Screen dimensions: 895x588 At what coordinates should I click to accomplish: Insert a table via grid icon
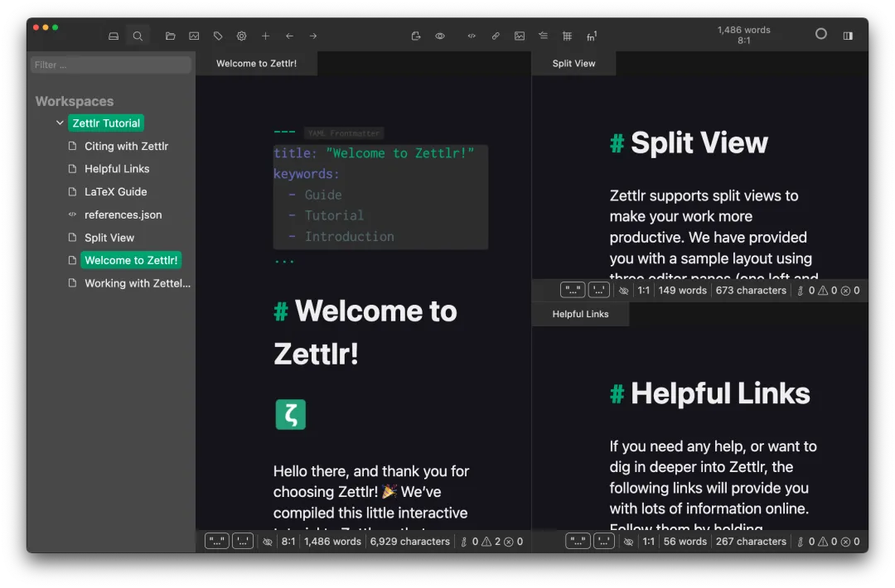pos(568,36)
